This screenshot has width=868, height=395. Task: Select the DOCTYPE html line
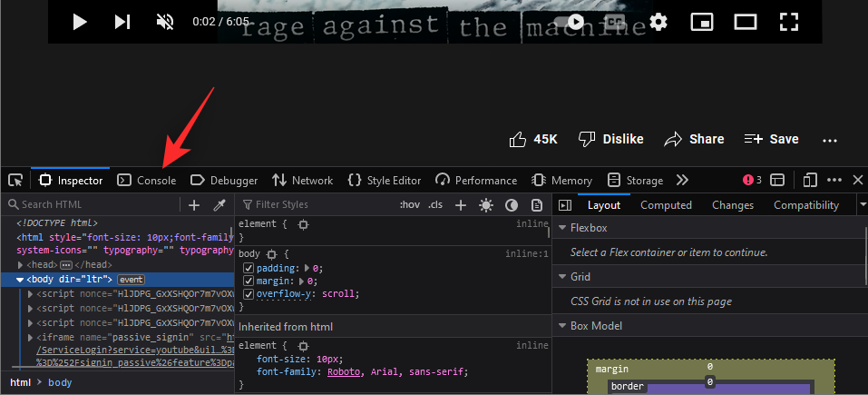click(56, 222)
